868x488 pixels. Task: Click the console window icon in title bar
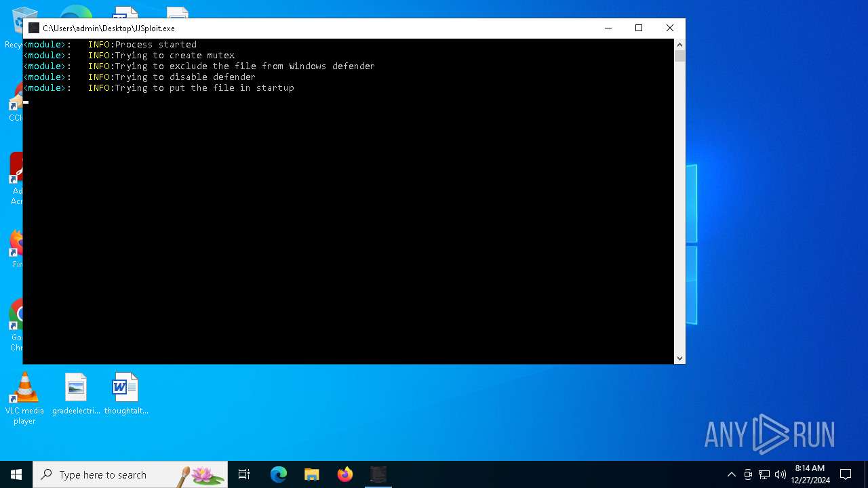34,28
